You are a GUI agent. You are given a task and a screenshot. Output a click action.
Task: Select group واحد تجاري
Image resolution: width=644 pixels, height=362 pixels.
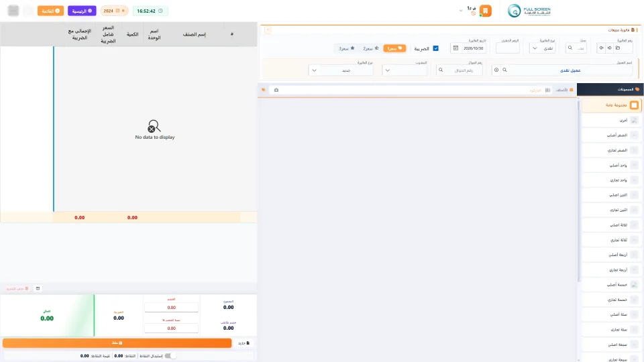[612, 180]
